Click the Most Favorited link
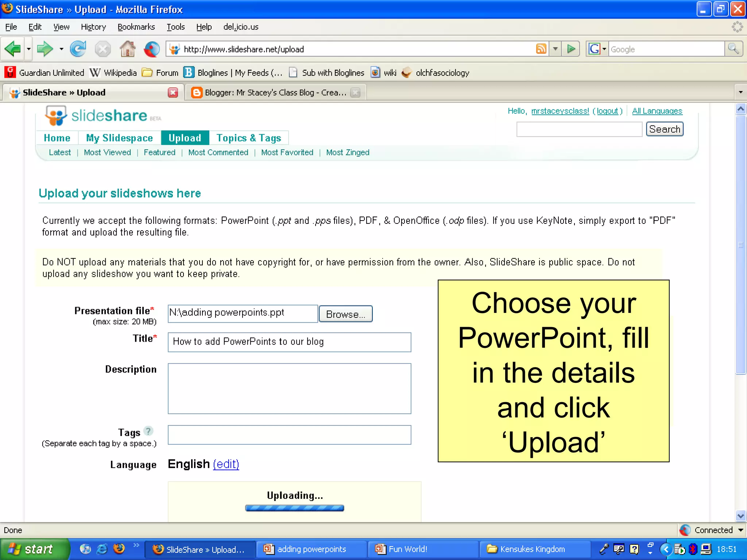 tap(287, 152)
